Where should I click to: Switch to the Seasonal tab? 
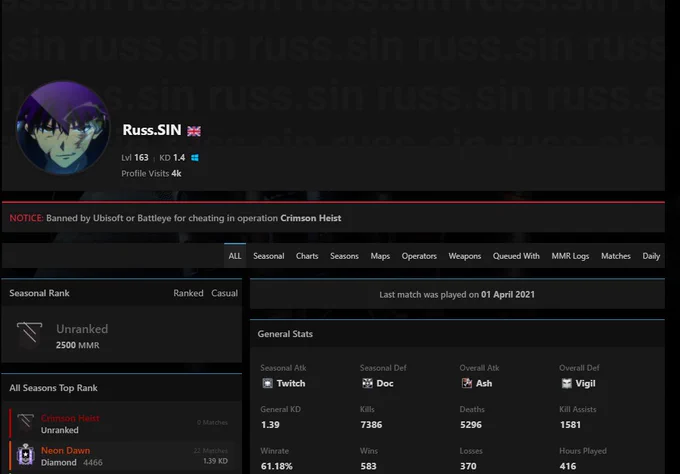click(x=269, y=256)
